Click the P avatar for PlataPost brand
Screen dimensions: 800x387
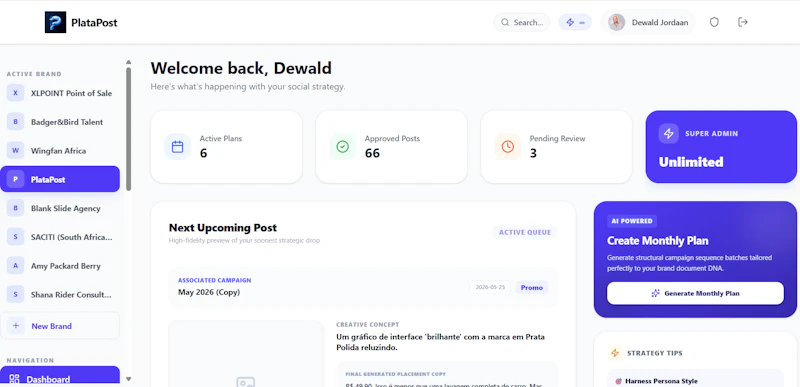15,179
